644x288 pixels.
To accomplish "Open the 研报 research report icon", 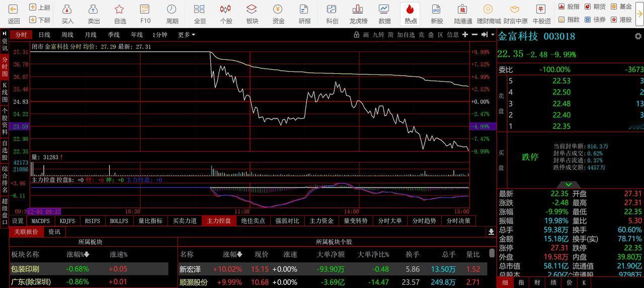I will (304, 9).
